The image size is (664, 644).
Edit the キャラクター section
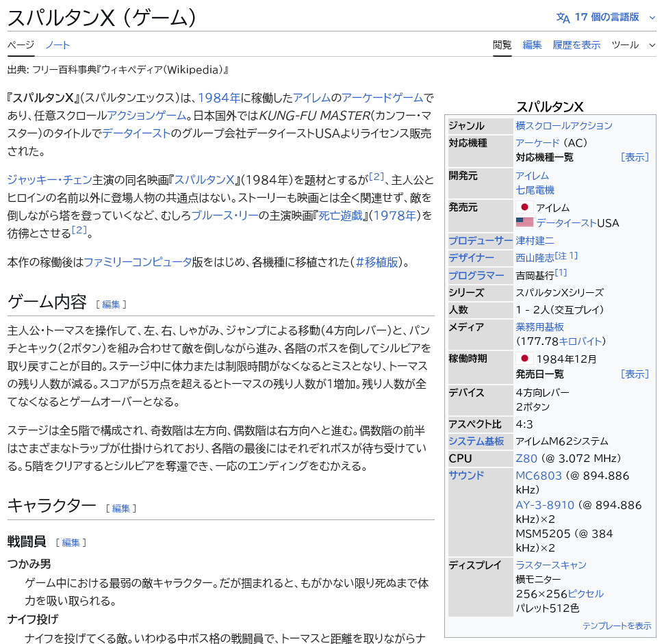[120, 508]
